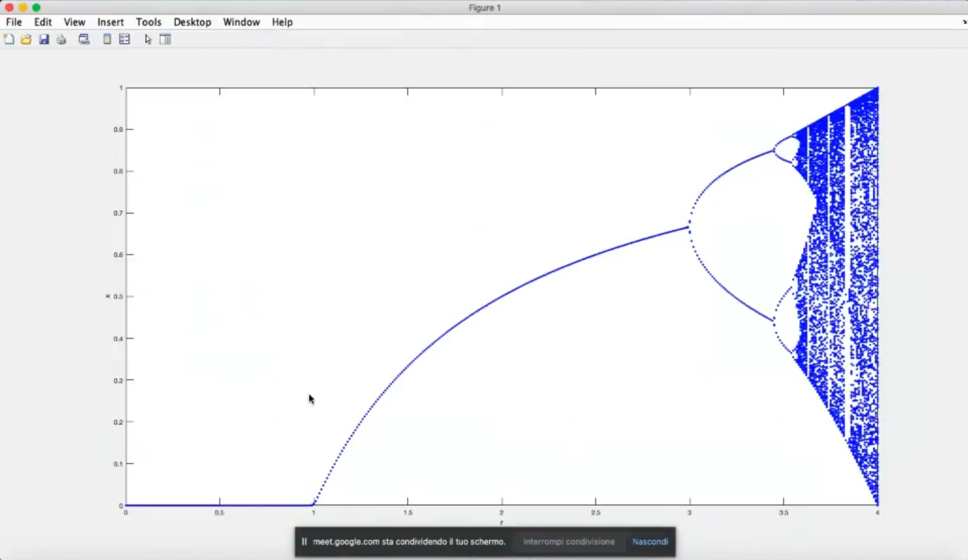Hide the sharing bar via Nascondi

click(x=650, y=542)
